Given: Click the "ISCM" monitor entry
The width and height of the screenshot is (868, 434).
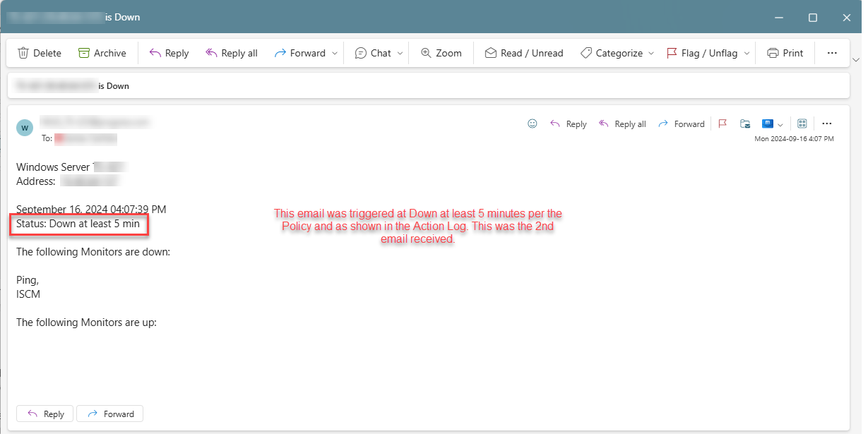Looking at the screenshot, I should [x=28, y=294].
